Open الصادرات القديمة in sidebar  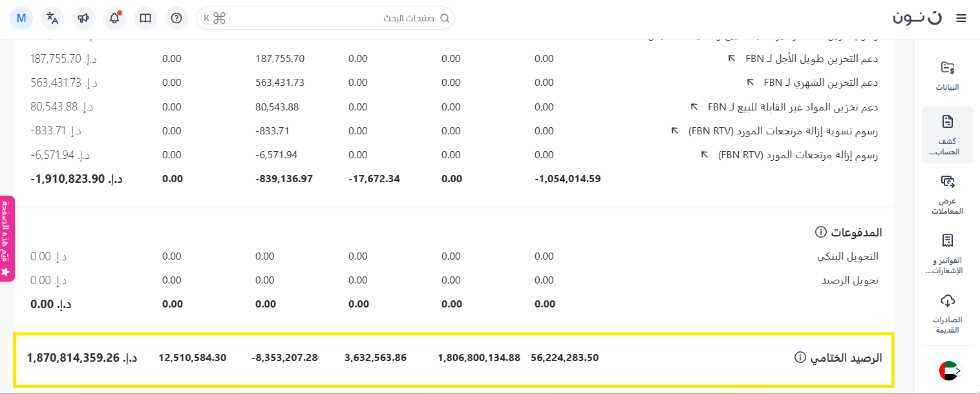pyautogui.click(x=948, y=313)
